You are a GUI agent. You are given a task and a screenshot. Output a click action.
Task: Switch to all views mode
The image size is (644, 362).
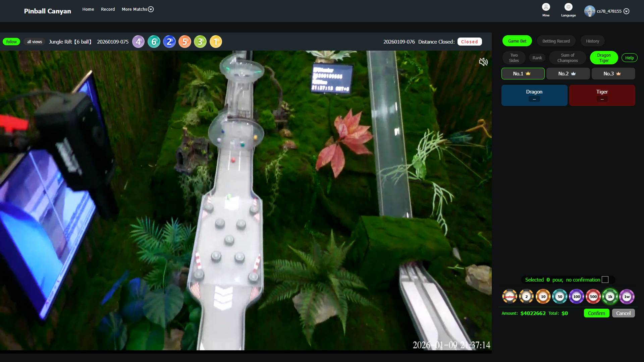[x=35, y=42]
